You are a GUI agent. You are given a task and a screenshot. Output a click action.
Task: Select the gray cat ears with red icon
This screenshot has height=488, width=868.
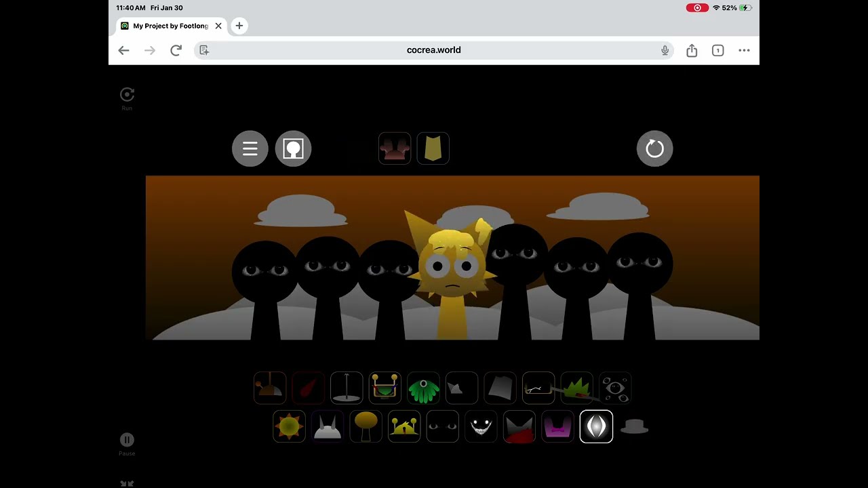(519, 426)
